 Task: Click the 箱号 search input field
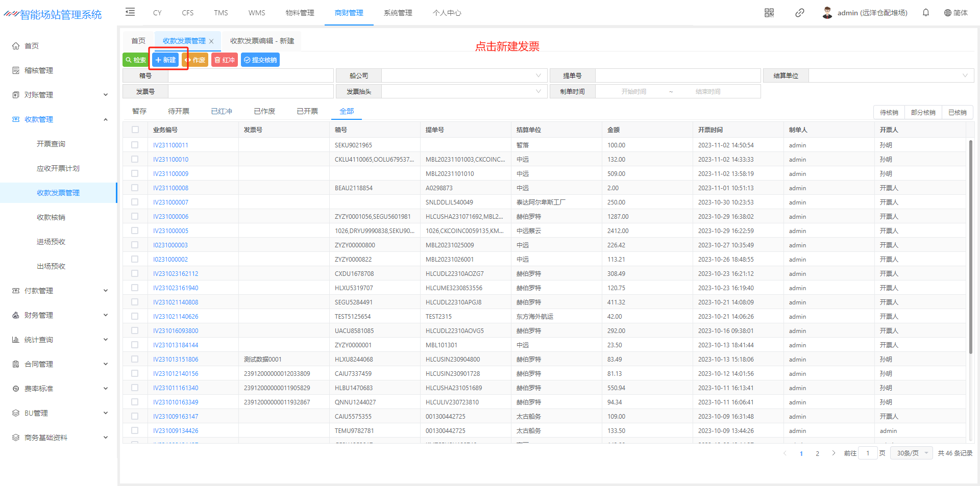click(x=250, y=75)
